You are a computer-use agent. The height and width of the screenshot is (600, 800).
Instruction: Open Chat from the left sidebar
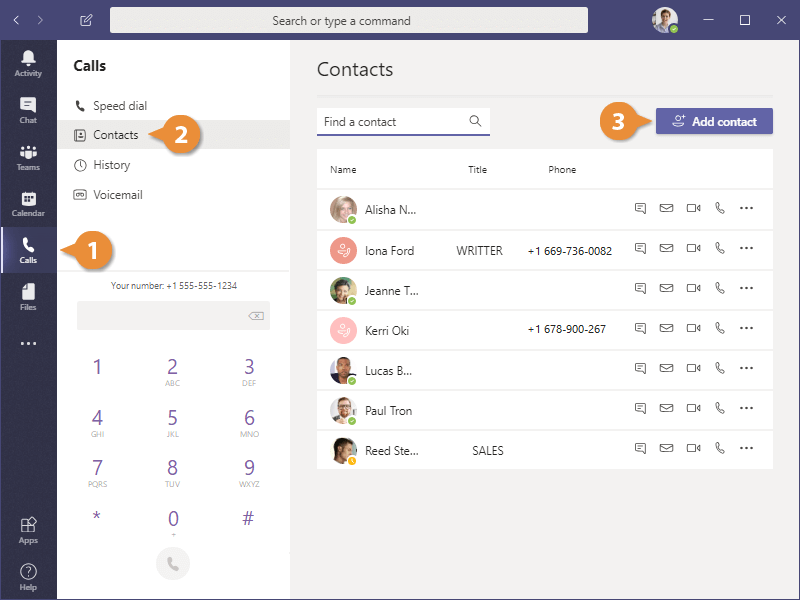28,110
